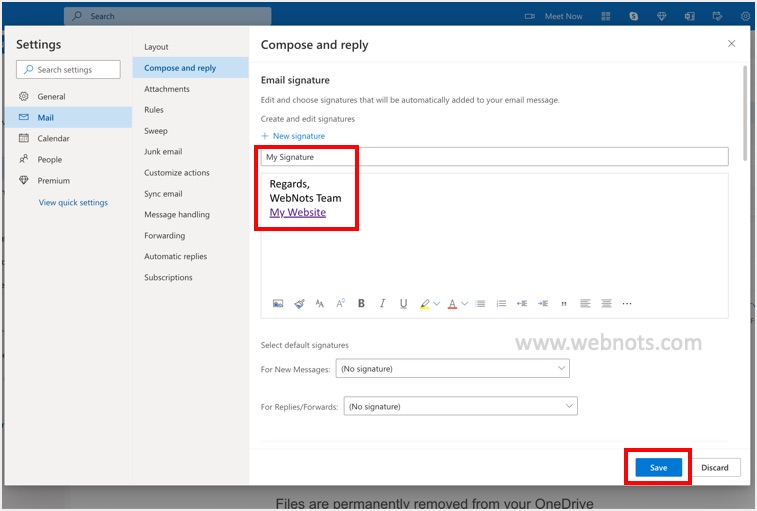Insert bulleted list

tap(480, 303)
